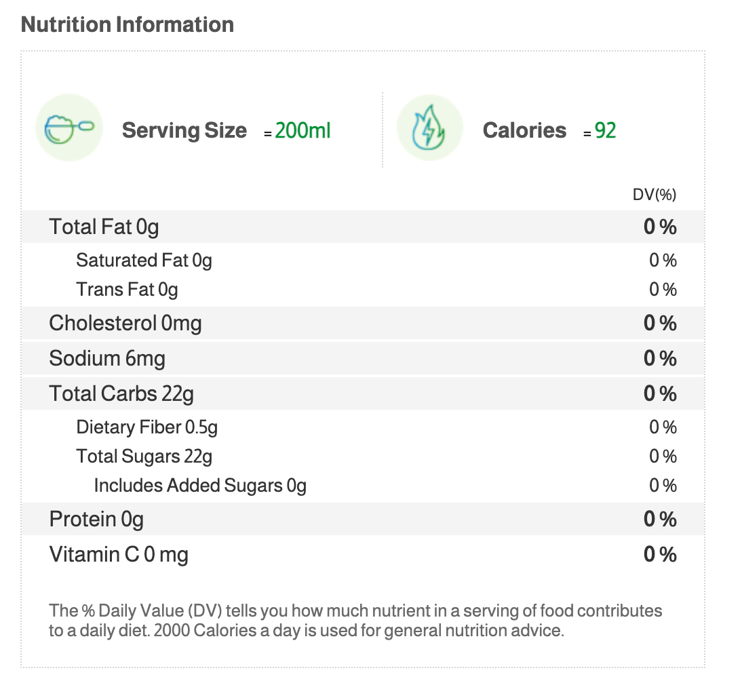Click the calories flame icon

pos(430,128)
